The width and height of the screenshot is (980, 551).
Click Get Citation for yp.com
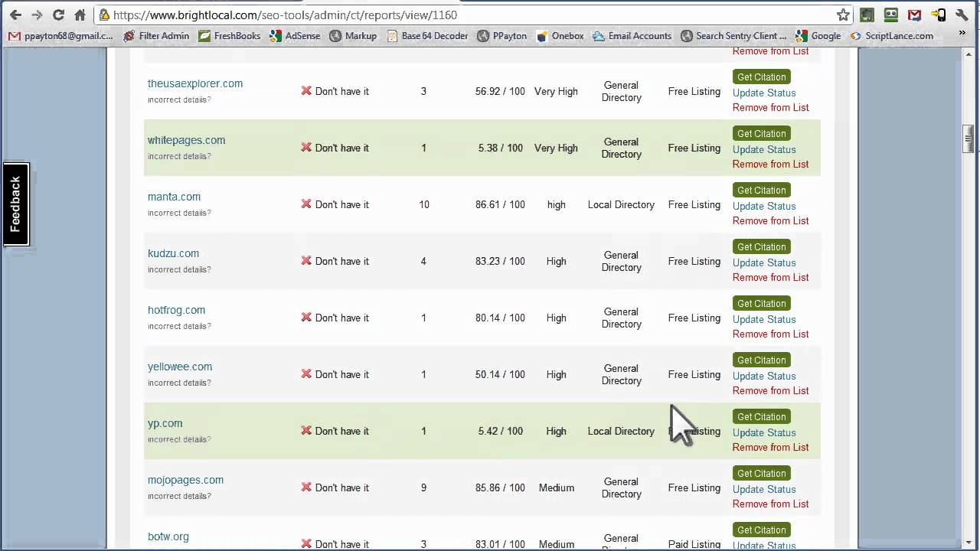[761, 416]
